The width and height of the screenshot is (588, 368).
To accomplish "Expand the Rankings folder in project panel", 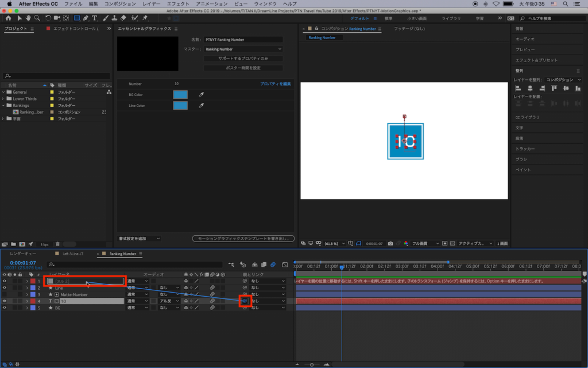I will pos(3,105).
